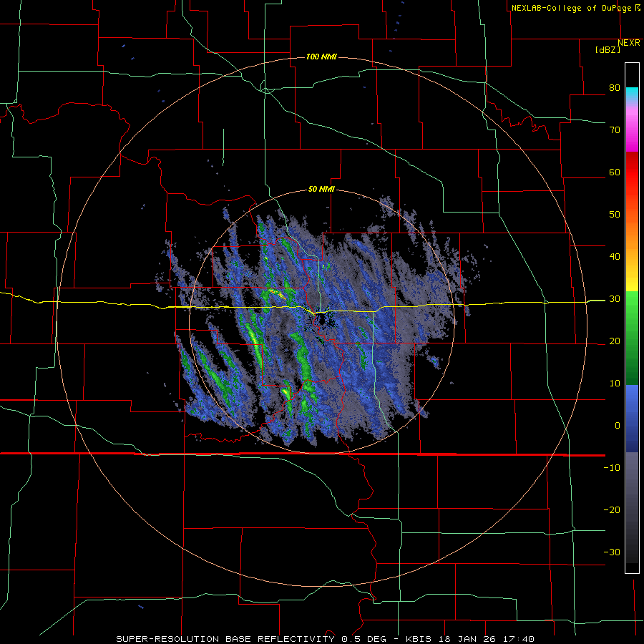Image resolution: width=644 pixels, height=644 pixels.
Task: Select the 30 value on the dBZ scale
Action: tap(615, 299)
